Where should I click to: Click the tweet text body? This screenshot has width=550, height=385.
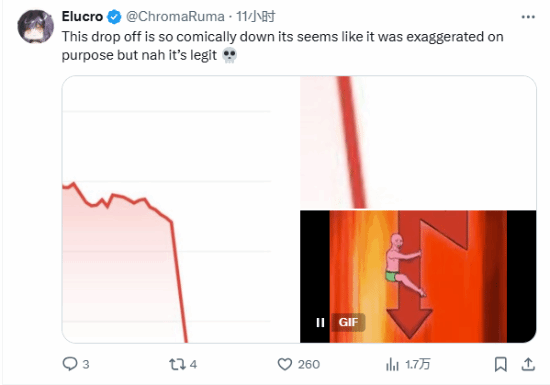tap(283, 46)
